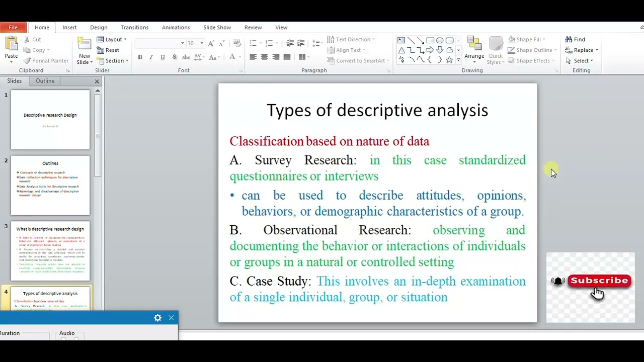Click the Reset slide button
The height and width of the screenshot is (362, 644).
point(108,50)
